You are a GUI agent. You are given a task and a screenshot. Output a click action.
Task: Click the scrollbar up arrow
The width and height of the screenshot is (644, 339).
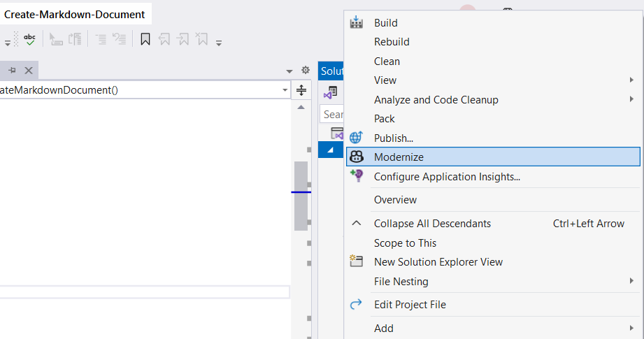[x=301, y=107]
